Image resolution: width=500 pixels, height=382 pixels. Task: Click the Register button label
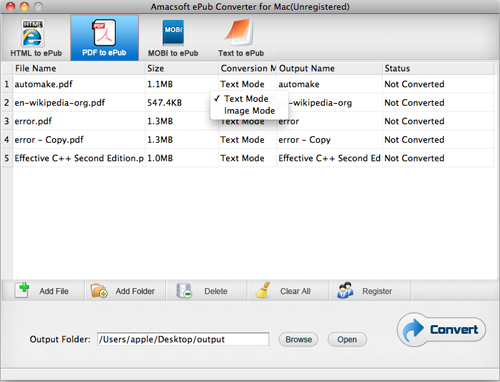tap(377, 291)
